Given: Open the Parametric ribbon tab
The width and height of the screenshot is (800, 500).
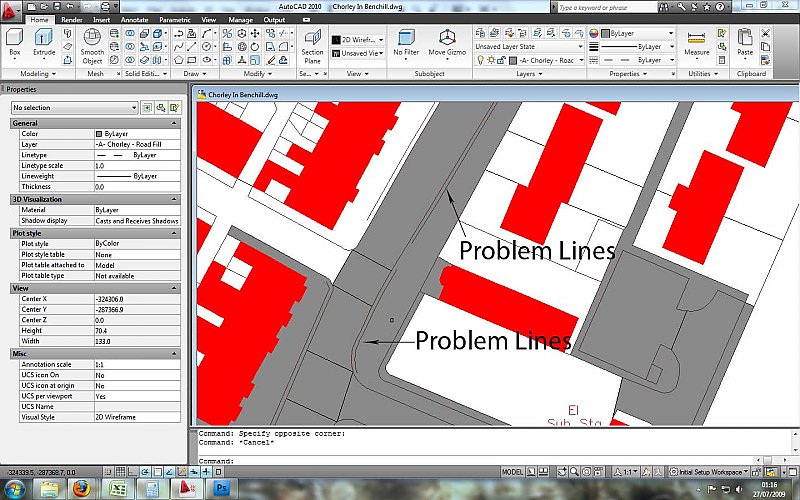Looking at the screenshot, I should 174,19.
